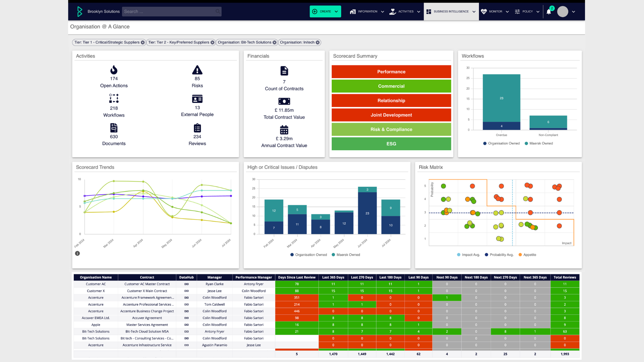
Task: Open the notifications bell icon
Action: pyautogui.click(x=549, y=12)
